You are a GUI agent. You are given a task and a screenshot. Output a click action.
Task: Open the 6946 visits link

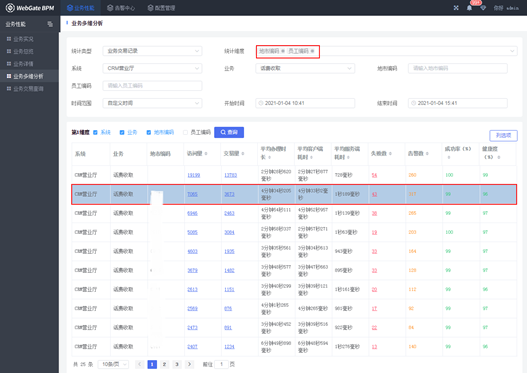click(x=192, y=213)
